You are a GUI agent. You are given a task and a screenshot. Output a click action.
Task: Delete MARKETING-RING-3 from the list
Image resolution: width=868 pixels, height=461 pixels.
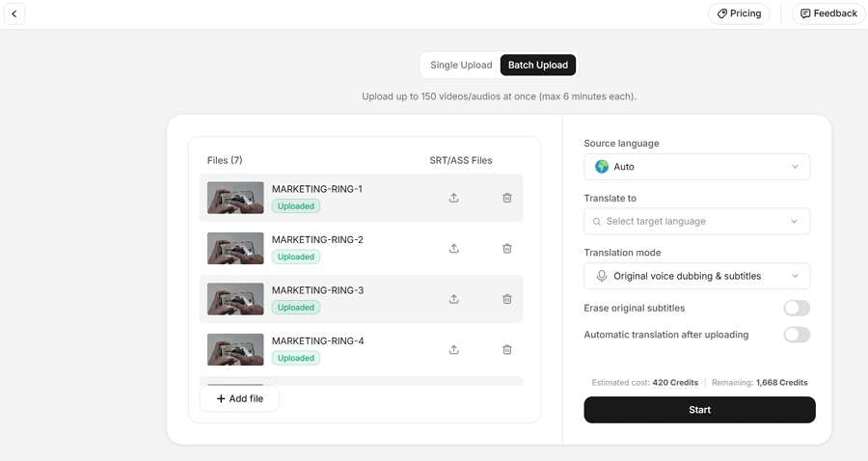tap(507, 299)
